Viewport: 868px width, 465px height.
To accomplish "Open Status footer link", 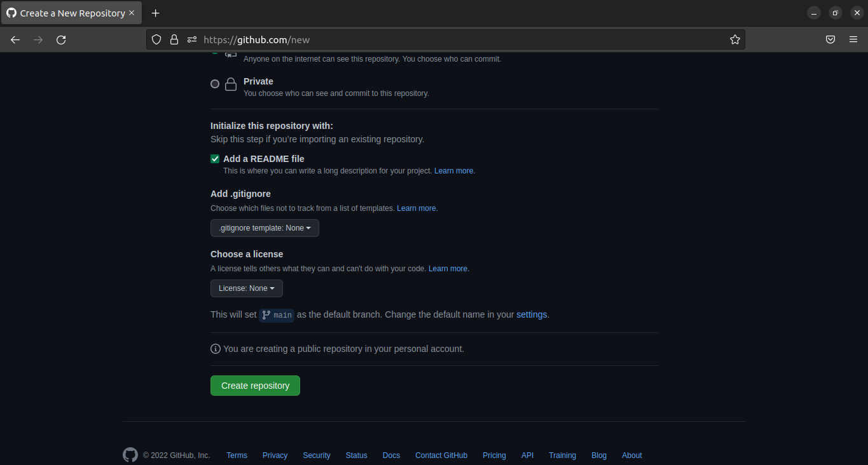I will pos(357,455).
